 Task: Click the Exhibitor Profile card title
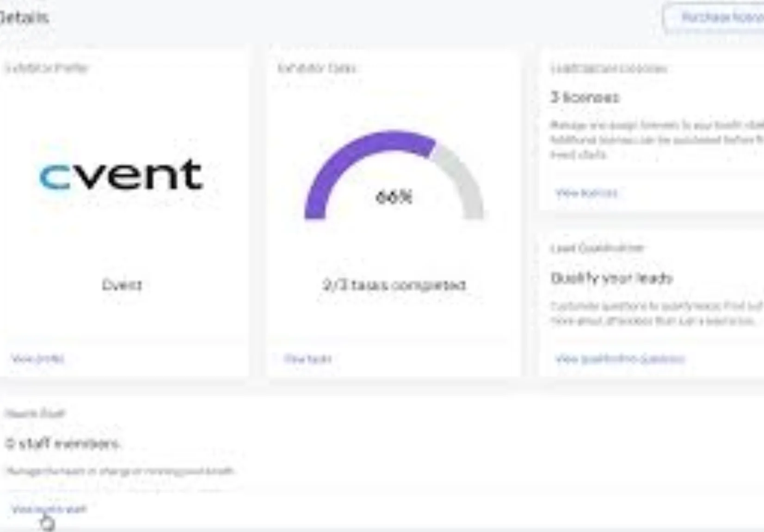tap(46, 68)
